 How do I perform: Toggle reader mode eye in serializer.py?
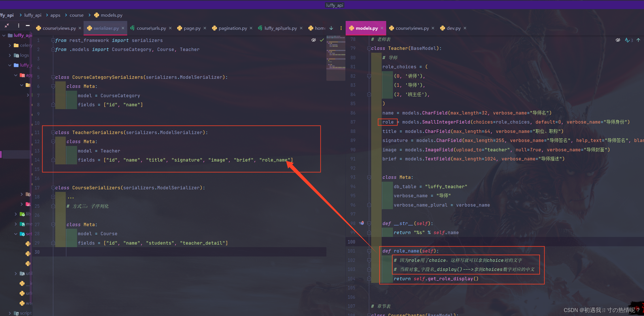click(x=314, y=40)
